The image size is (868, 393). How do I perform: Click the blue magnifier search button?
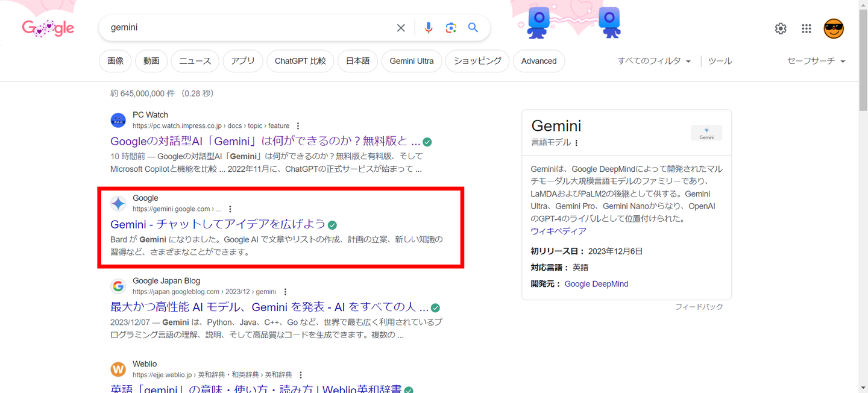pos(473,28)
